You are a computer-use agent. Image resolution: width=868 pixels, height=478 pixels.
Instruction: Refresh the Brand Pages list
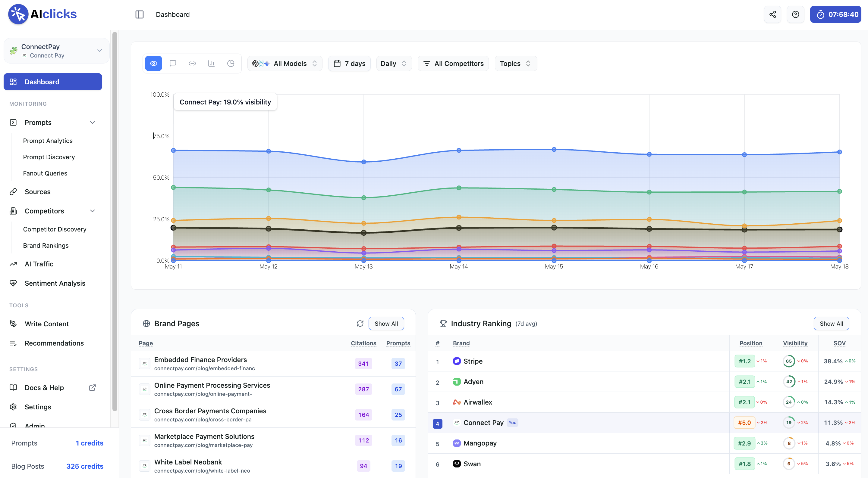click(x=360, y=324)
